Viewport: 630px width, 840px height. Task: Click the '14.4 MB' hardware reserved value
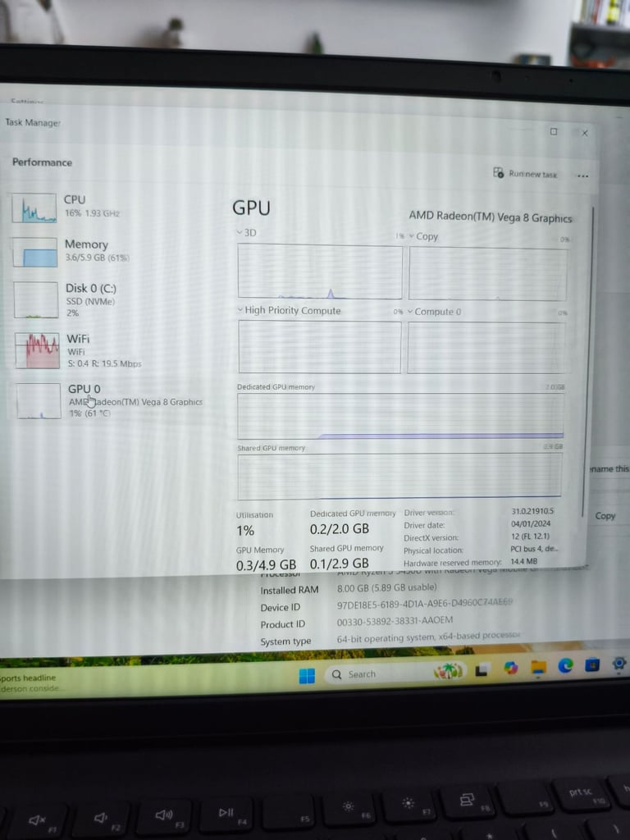(523, 561)
